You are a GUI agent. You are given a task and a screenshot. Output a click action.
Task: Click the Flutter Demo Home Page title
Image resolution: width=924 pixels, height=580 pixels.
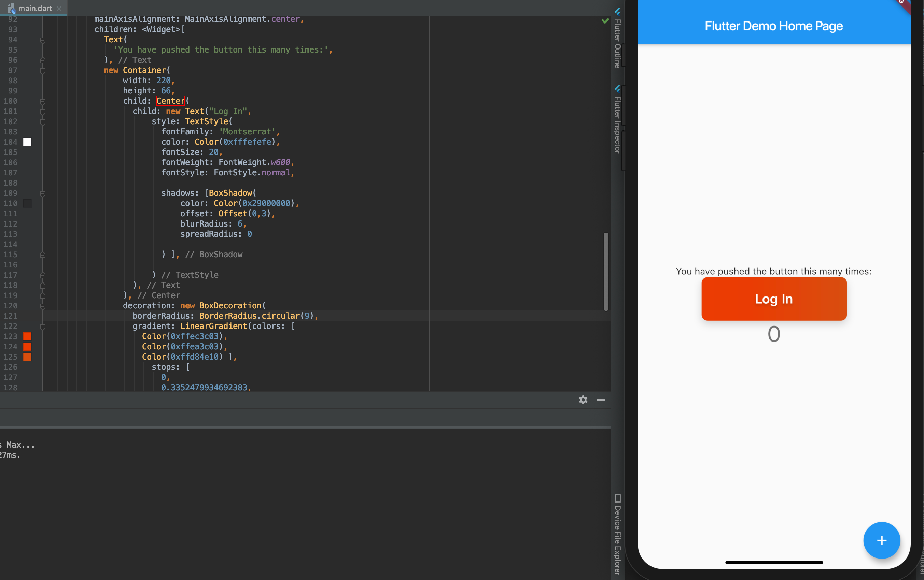pyautogui.click(x=773, y=26)
